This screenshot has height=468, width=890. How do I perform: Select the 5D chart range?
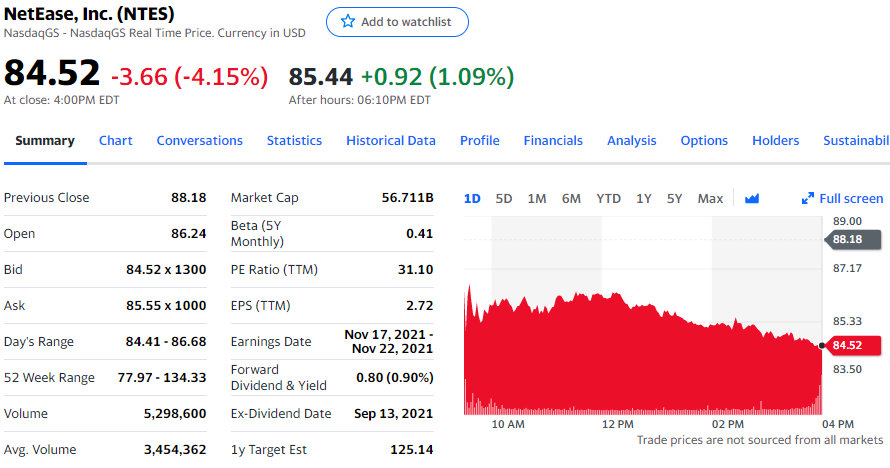(504, 198)
